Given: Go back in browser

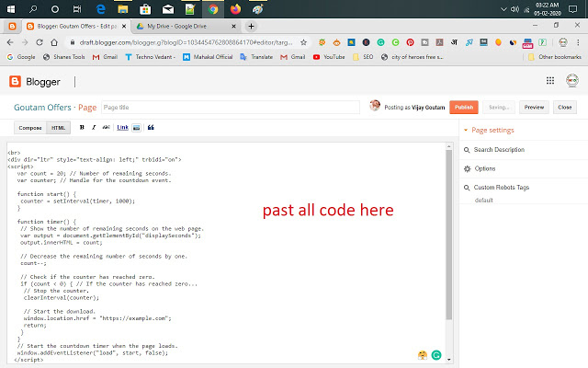Looking at the screenshot, I should (10, 42).
